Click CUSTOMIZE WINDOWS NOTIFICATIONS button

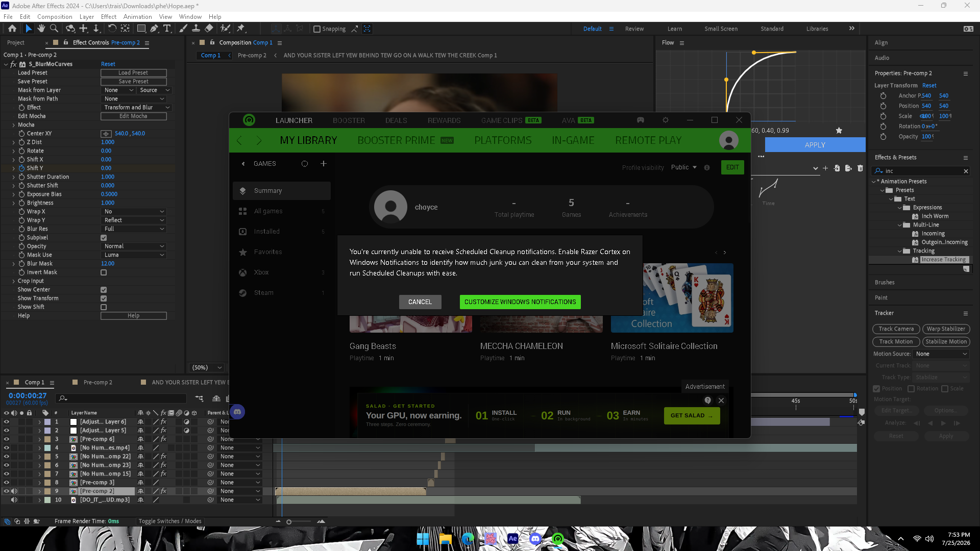520,302
